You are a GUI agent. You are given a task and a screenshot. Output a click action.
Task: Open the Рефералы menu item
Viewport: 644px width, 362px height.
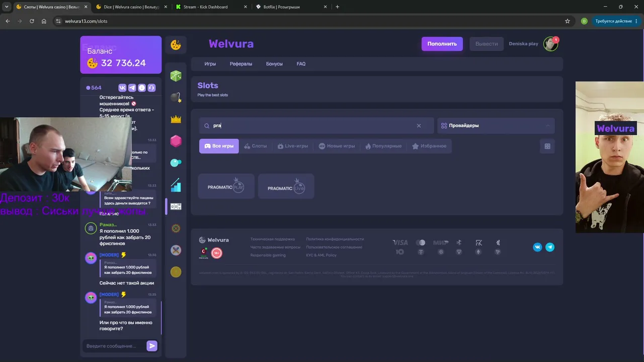[241, 64]
